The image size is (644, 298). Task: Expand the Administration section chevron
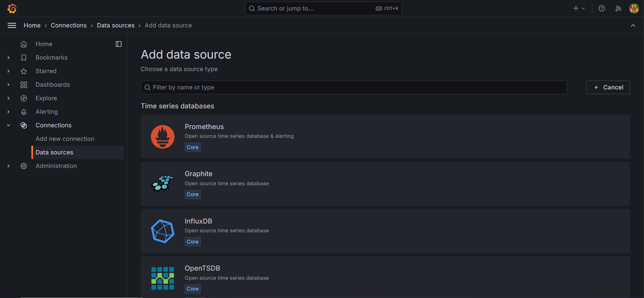[8, 166]
